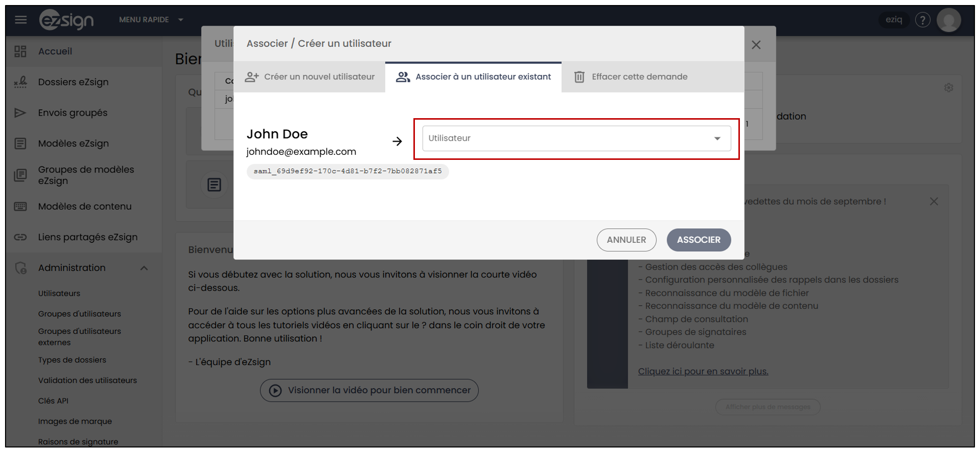This screenshot has height=451, width=980.
Task: Open the user avatar profile icon
Action: (x=948, y=20)
